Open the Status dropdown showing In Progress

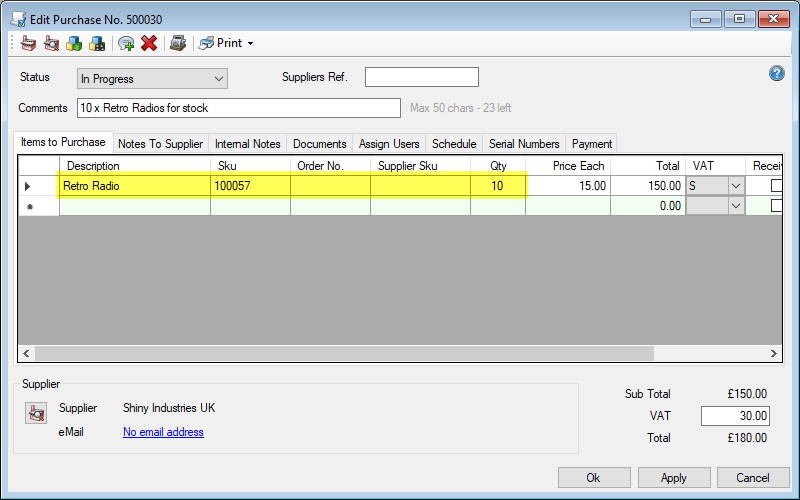click(x=152, y=79)
